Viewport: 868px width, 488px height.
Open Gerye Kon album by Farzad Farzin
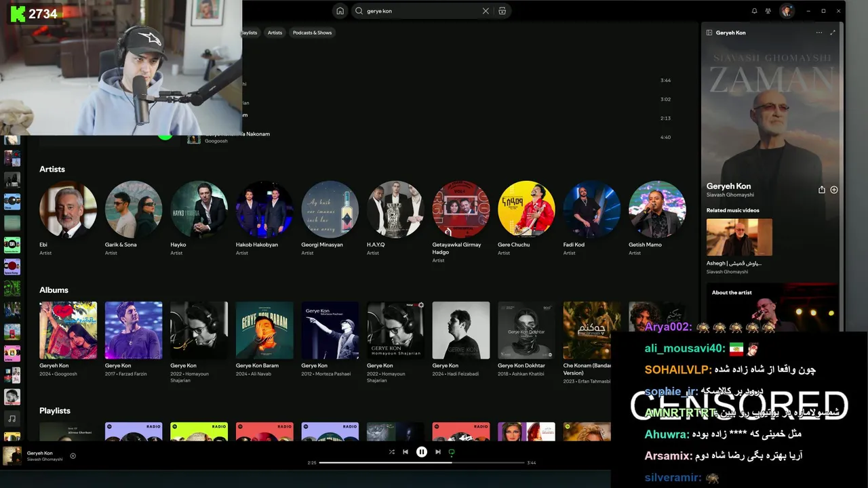click(134, 330)
